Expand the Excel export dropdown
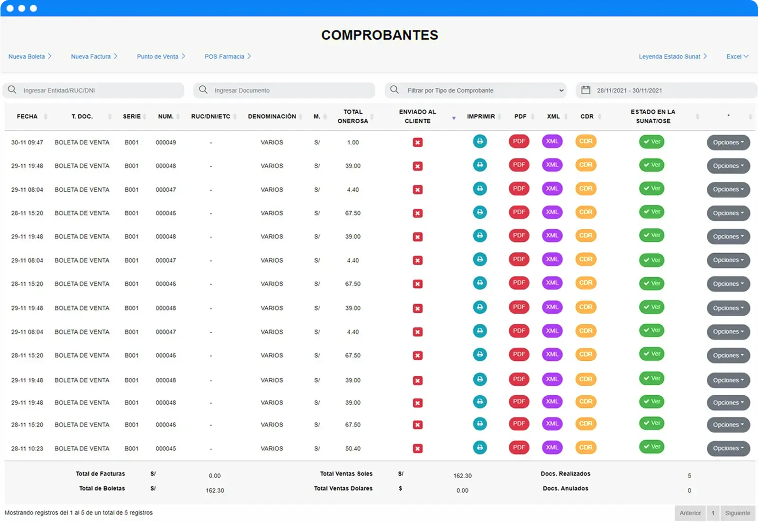This screenshot has height=532, width=758. [737, 56]
